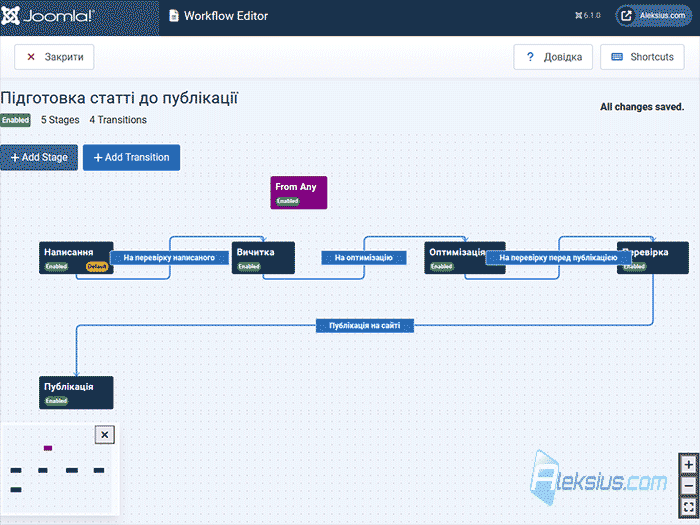Zoom out the canvas with minus

point(688,486)
